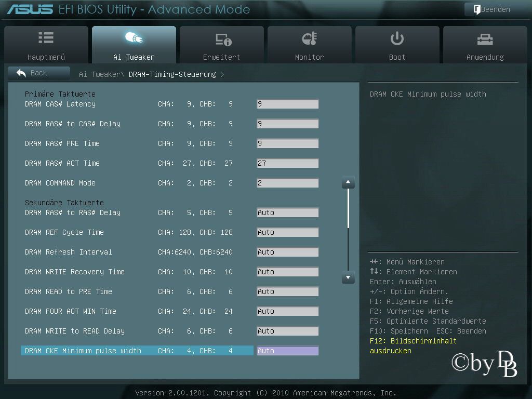Viewport: 532px width, 399px height.
Task: Click the scrollbar down arrow
Action: (x=348, y=277)
